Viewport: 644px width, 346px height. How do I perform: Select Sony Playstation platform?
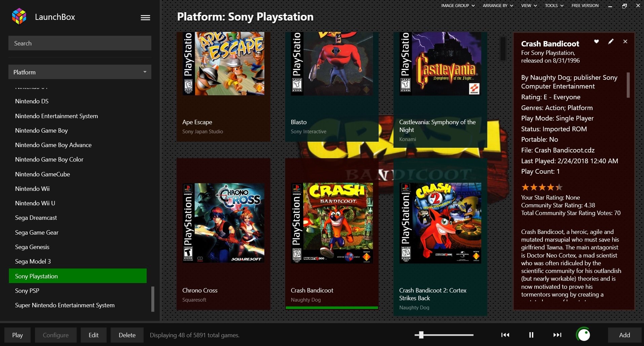coord(78,276)
